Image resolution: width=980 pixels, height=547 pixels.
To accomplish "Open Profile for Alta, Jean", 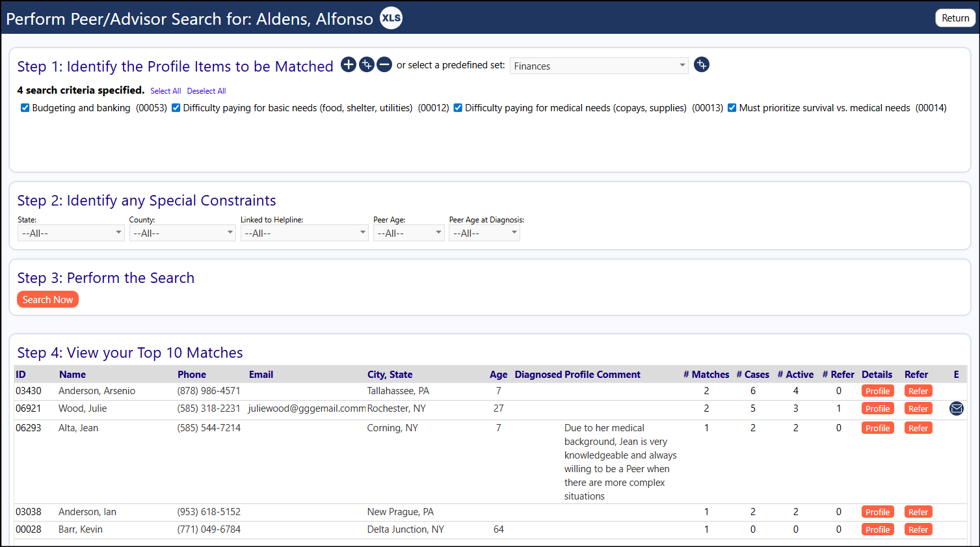I will [x=877, y=428].
